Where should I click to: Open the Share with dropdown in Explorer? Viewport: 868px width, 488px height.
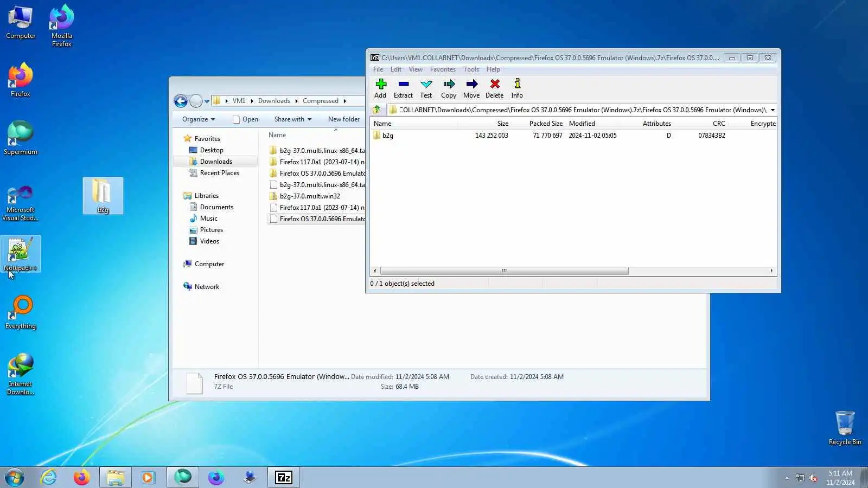pos(293,119)
